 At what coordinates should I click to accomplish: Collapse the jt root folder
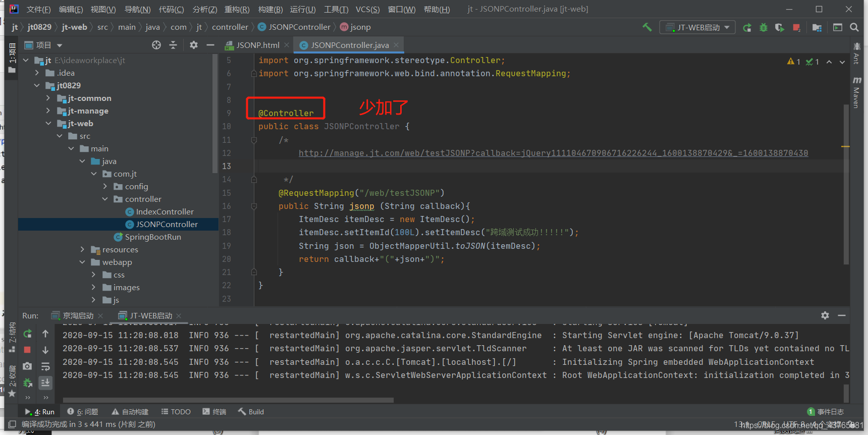[x=26, y=60]
